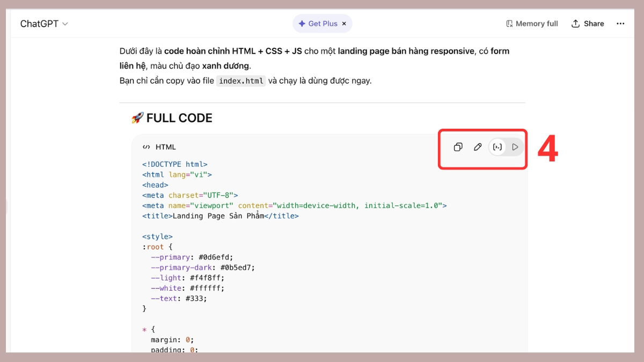The height and width of the screenshot is (362, 644).
Task: Click the meta viewport line
Action: [x=295, y=205]
